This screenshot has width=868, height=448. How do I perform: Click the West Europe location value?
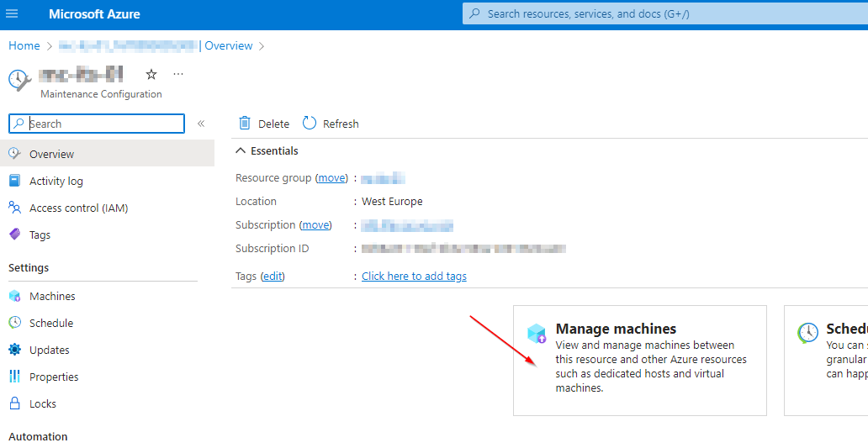click(392, 202)
